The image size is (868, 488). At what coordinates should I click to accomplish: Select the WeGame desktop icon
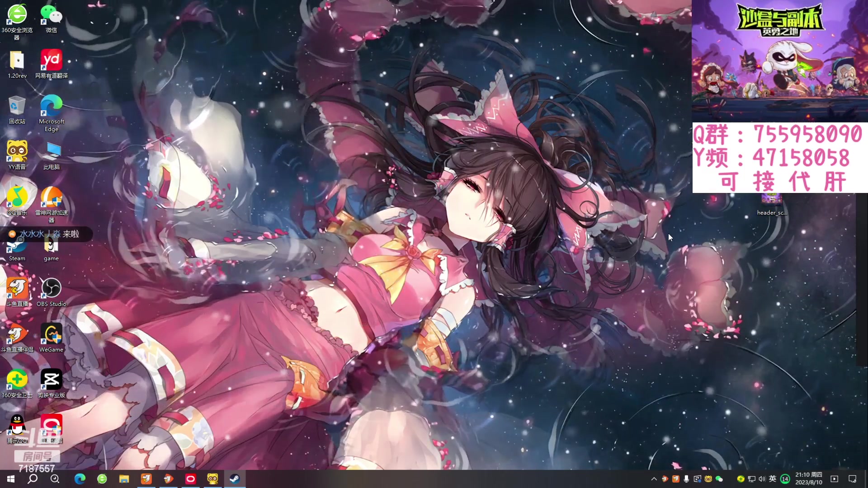point(52,338)
